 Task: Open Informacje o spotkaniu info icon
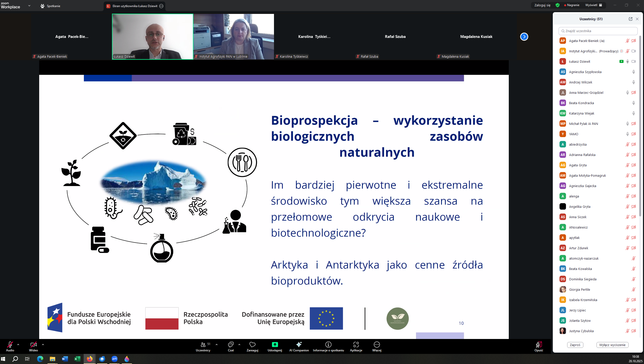[328, 345]
